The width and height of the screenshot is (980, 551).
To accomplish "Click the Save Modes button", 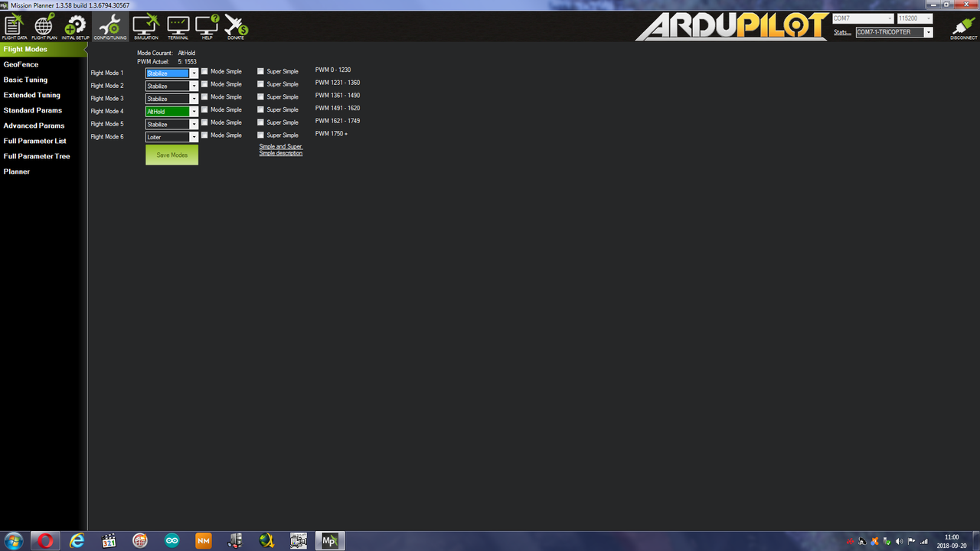I will click(x=171, y=155).
